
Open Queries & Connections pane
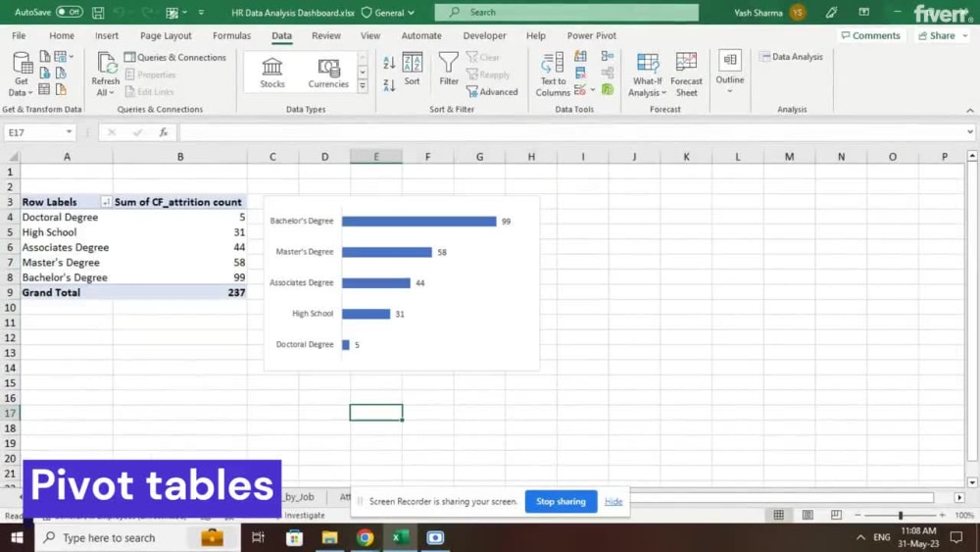175,57
